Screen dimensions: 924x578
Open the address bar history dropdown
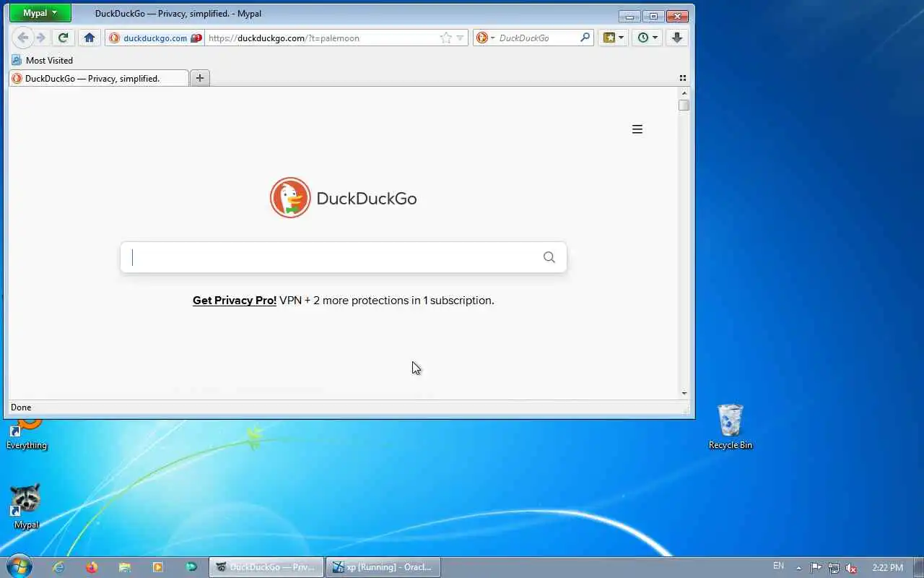[x=460, y=38]
